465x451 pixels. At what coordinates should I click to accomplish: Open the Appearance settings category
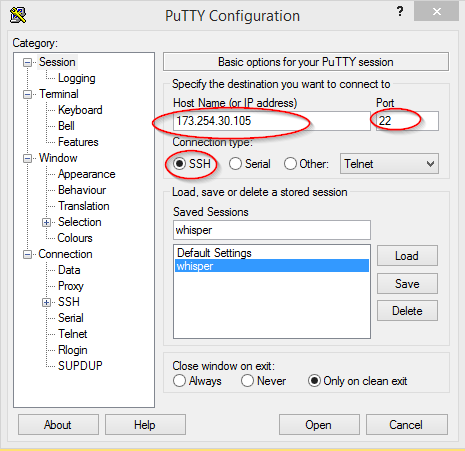86,174
